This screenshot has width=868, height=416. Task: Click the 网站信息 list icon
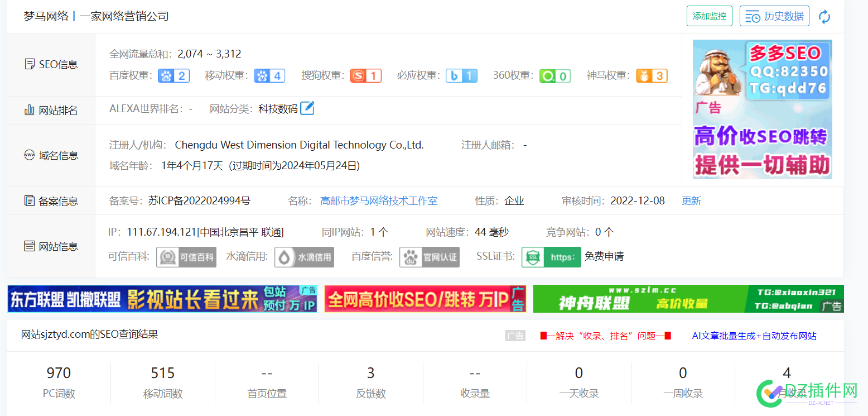pyautogui.click(x=30, y=246)
